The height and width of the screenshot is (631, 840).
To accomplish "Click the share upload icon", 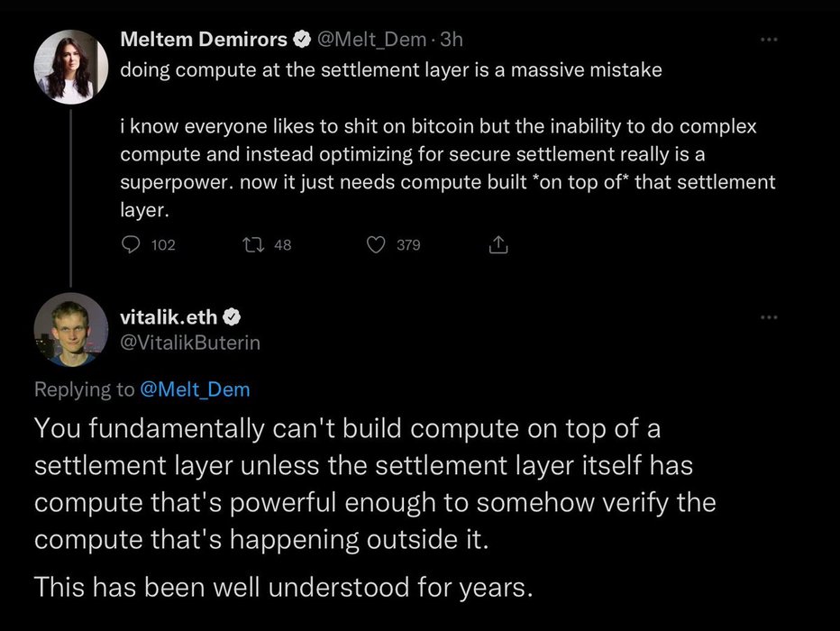I will [498, 244].
